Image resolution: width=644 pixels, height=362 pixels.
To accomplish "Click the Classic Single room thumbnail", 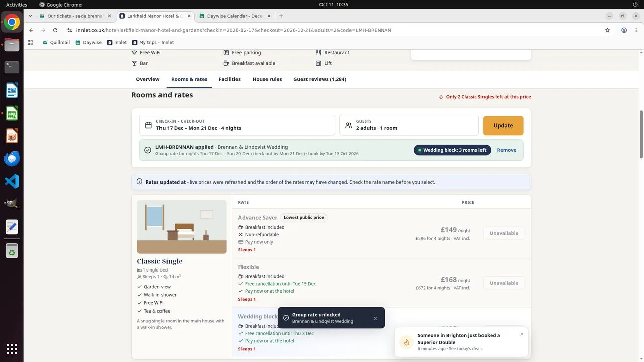I will [x=182, y=227].
